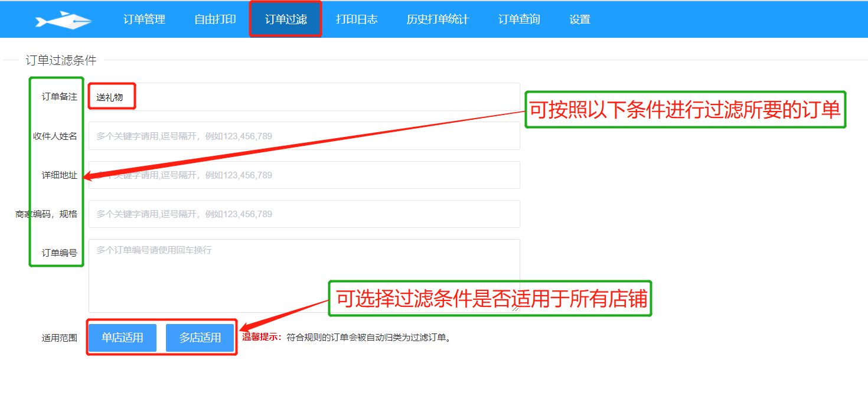
Task: Click into the 详细地址 input field
Action: point(304,175)
